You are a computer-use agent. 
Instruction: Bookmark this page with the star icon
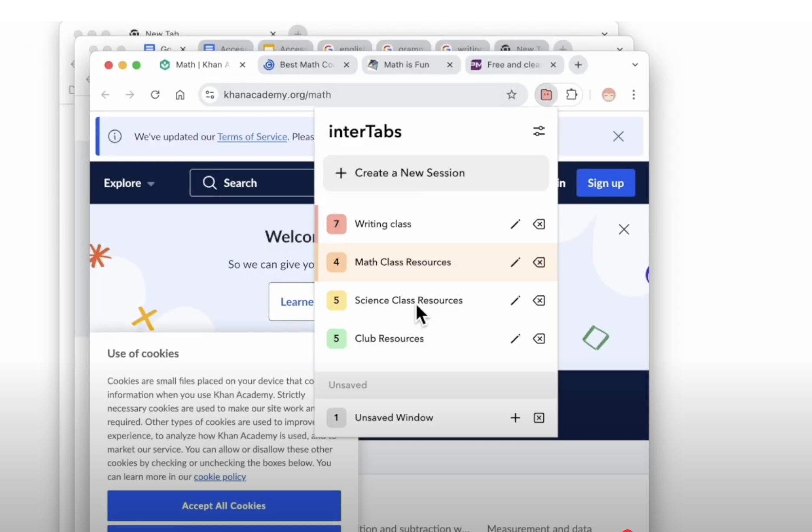[511, 95]
